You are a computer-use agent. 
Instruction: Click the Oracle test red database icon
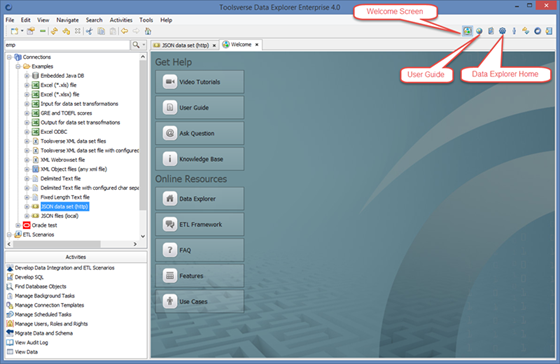tap(26, 225)
